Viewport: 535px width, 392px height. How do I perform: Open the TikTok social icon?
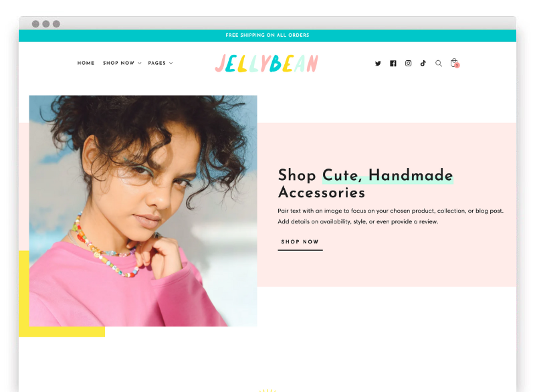(x=423, y=63)
